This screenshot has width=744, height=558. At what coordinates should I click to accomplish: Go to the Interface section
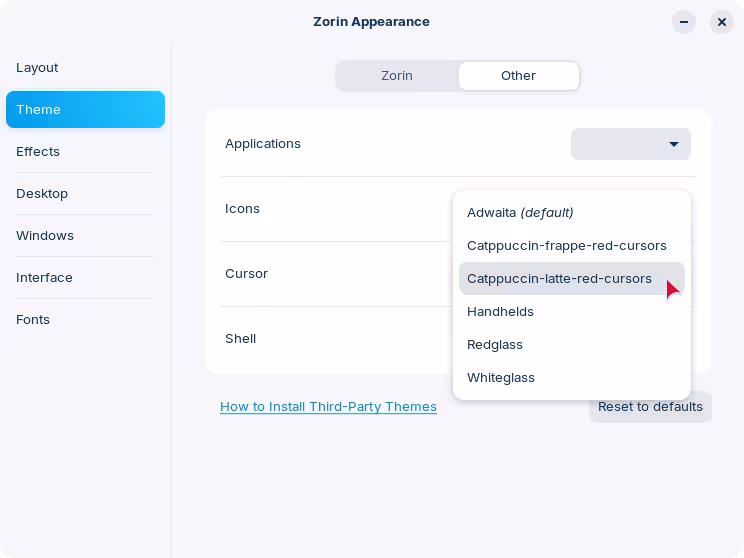(x=44, y=278)
